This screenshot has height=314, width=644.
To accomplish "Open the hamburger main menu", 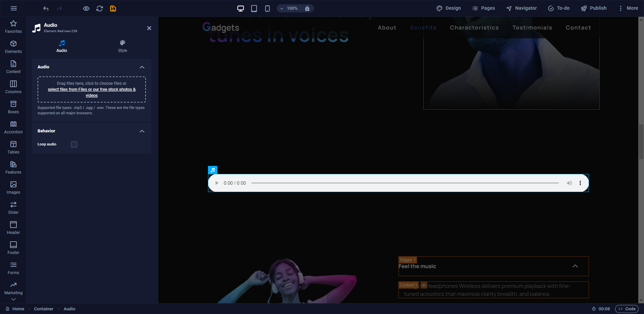I will (x=14, y=8).
